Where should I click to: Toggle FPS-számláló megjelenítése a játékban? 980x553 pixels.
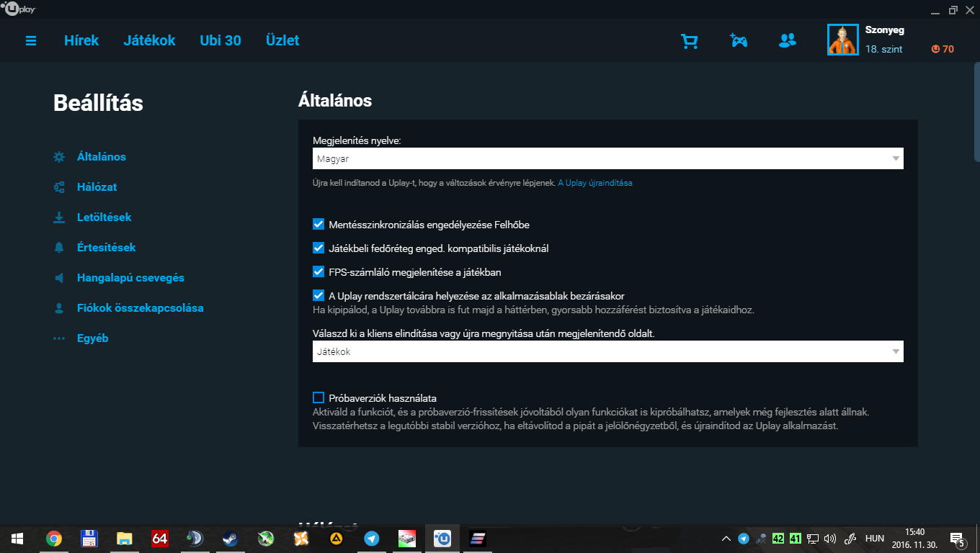pyautogui.click(x=318, y=272)
